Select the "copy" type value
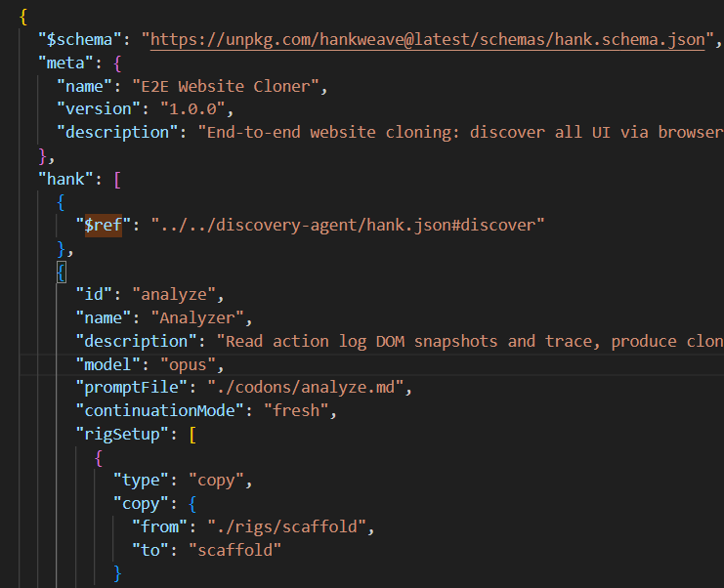The image size is (724, 588). click(x=216, y=481)
